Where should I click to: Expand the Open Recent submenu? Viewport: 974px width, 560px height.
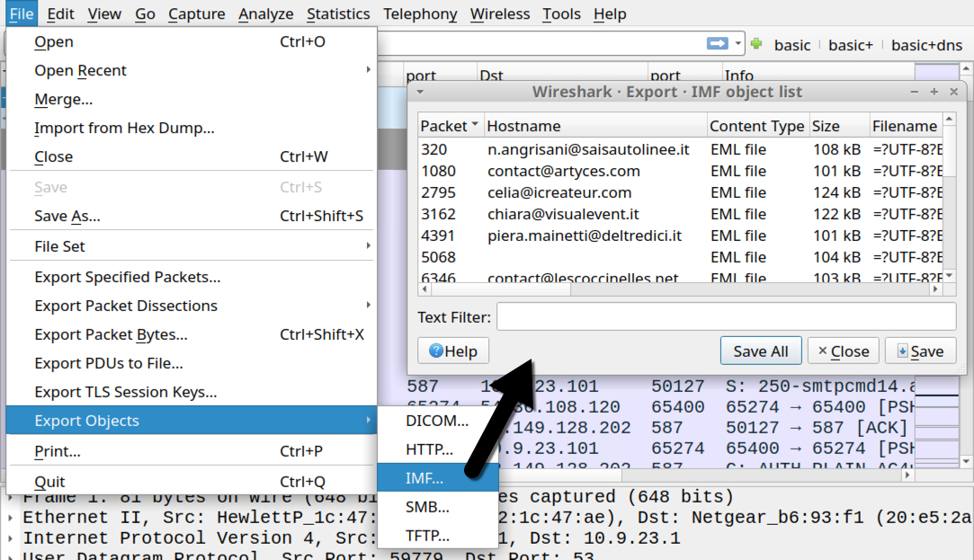click(369, 70)
